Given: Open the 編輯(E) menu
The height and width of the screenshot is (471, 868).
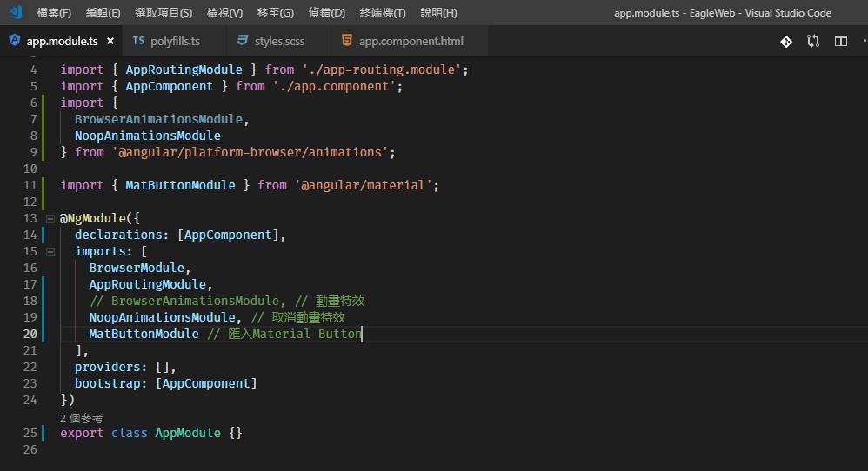Looking at the screenshot, I should coord(103,13).
